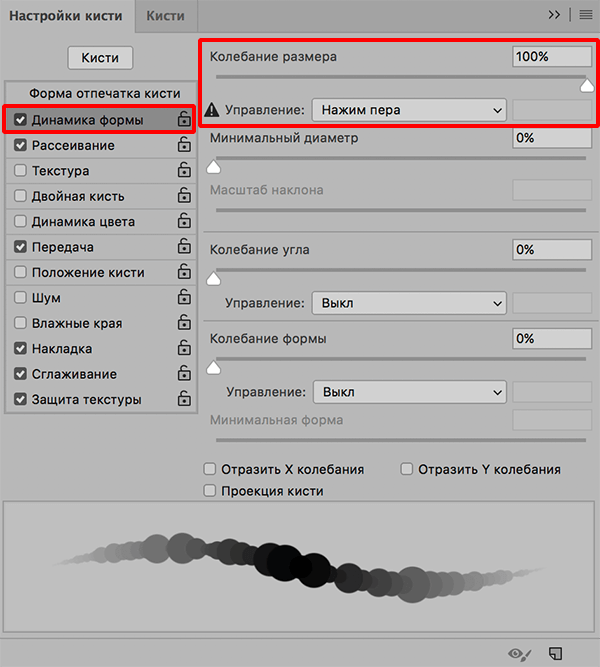Toggle the lock icon next to Рассеивание
Viewport: 600px width, 667px height.
pos(183,146)
